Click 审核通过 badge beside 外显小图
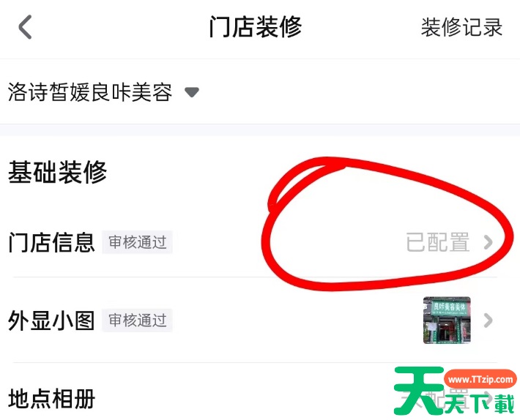The height and width of the screenshot is (420, 520). tap(137, 320)
